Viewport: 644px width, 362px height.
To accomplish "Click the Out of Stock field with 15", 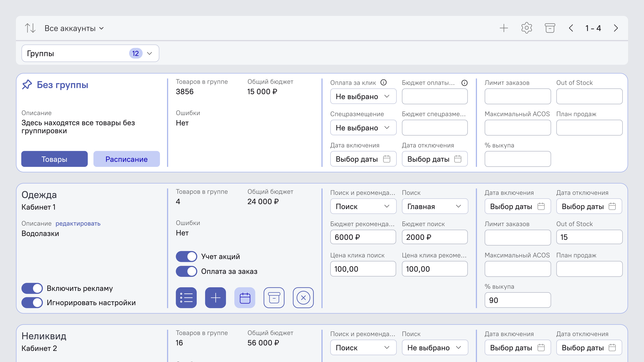I will point(589,237).
